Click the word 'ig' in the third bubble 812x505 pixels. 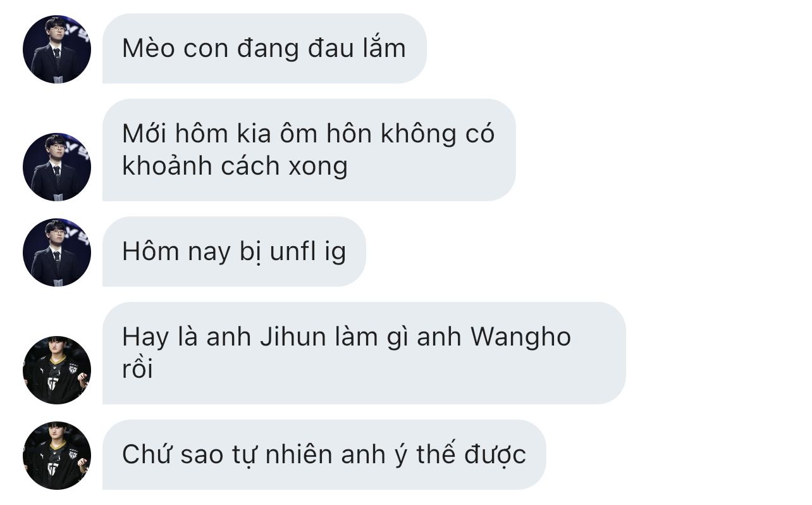pyautogui.click(x=336, y=253)
